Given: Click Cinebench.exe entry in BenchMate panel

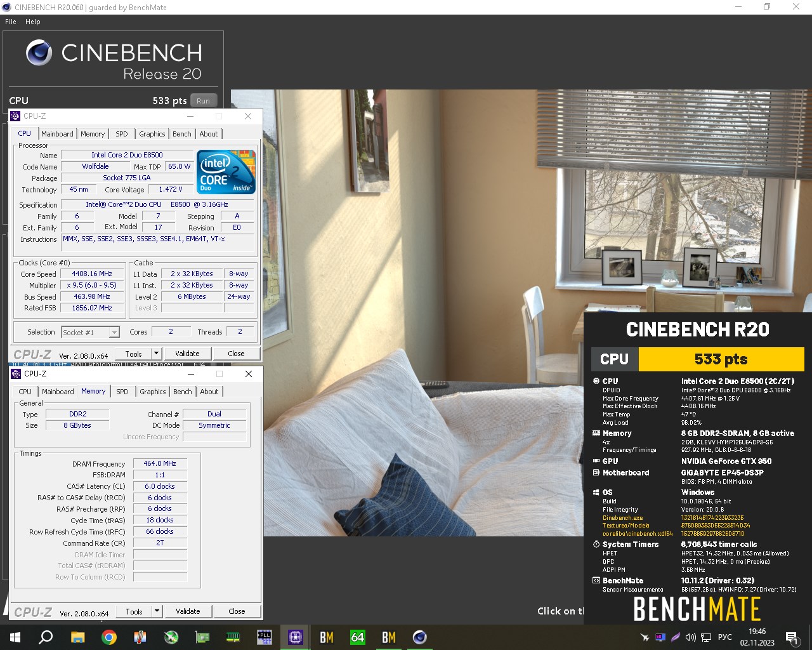Looking at the screenshot, I should (x=622, y=518).
